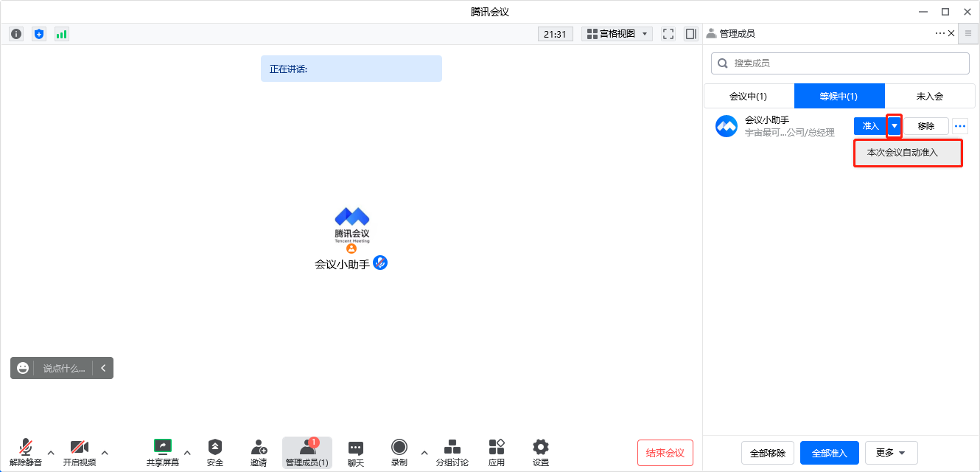Open 分组讨论 breakout rooms
This screenshot has height=472, width=980.
(452, 453)
